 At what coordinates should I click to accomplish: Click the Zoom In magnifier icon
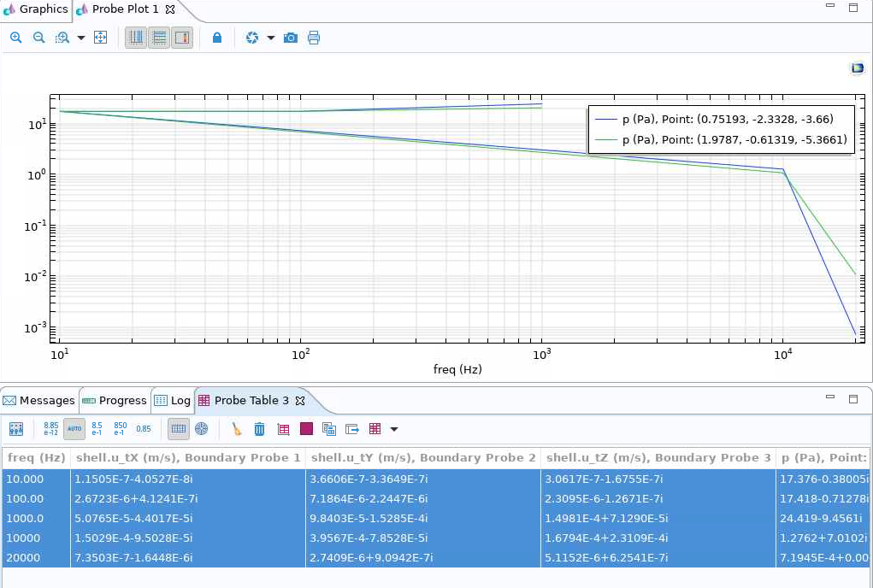click(x=16, y=38)
